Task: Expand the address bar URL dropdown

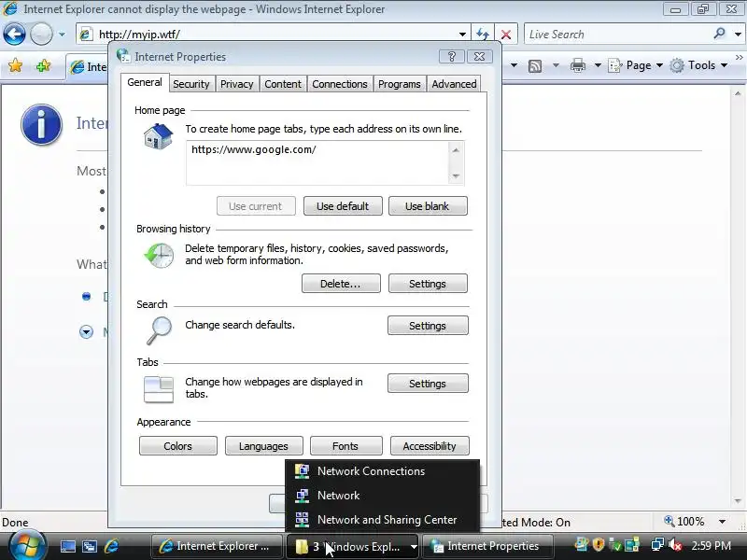Action: [462, 35]
